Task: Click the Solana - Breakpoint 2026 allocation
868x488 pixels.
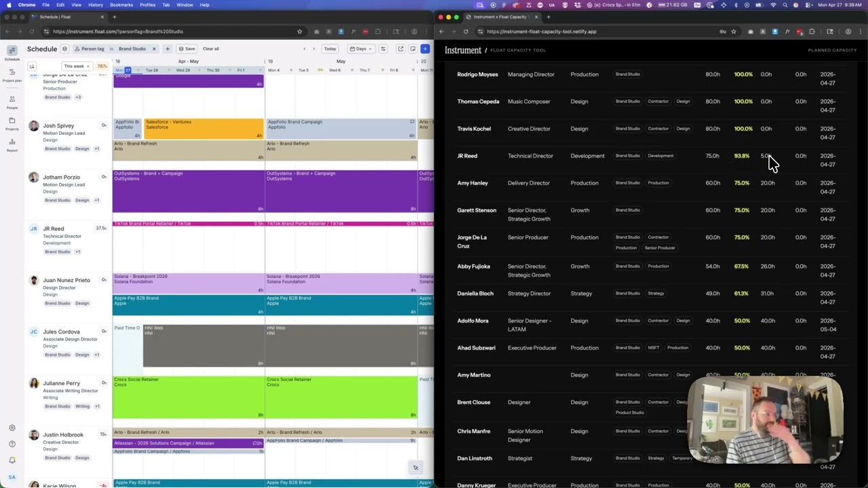Action: click(189, 283)
